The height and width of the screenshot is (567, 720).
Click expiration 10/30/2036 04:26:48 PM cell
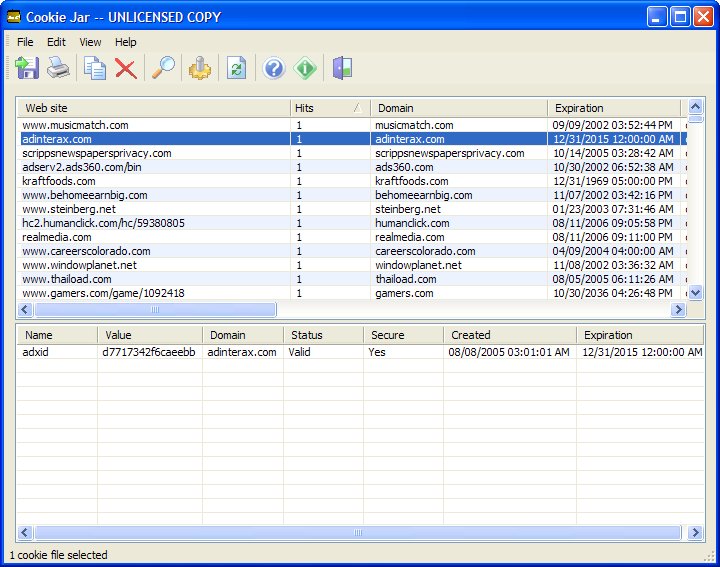click(x=613, y=293)
